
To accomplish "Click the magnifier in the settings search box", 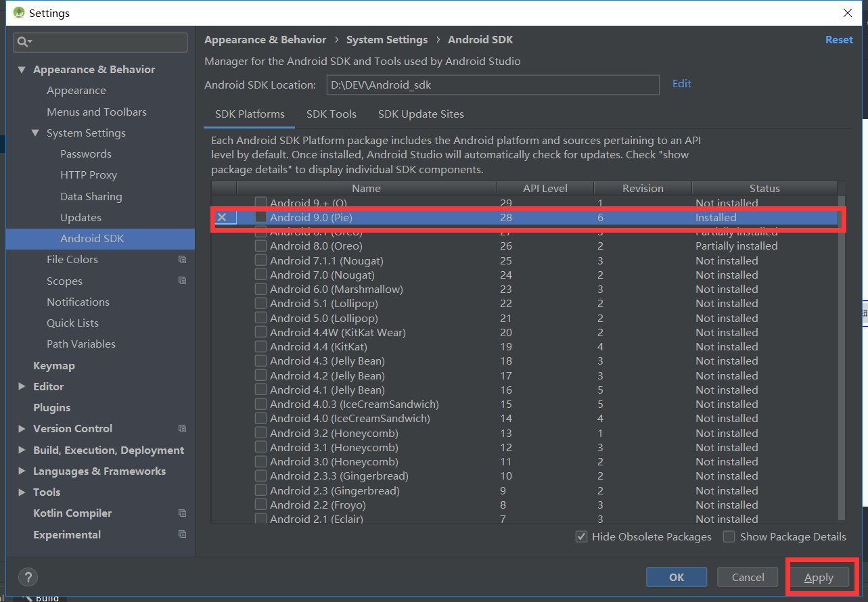I will 24,42.
